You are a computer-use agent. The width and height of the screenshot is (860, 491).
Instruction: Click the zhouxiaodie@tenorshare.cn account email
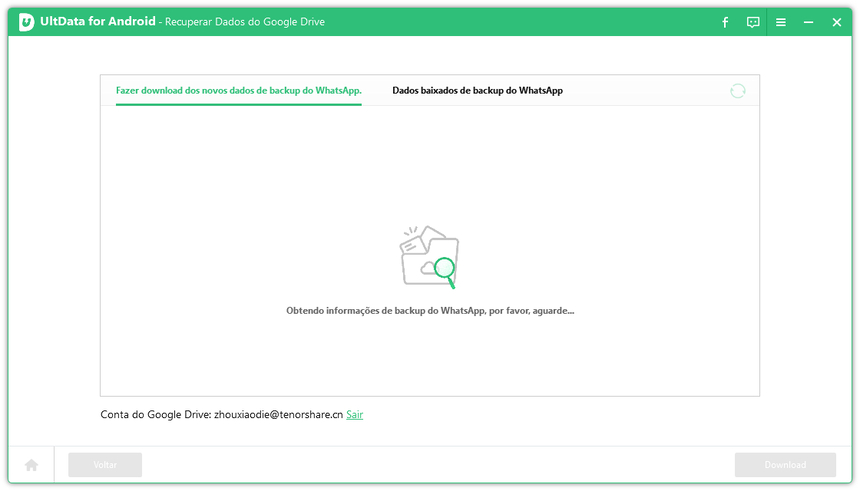pos(278,414)
